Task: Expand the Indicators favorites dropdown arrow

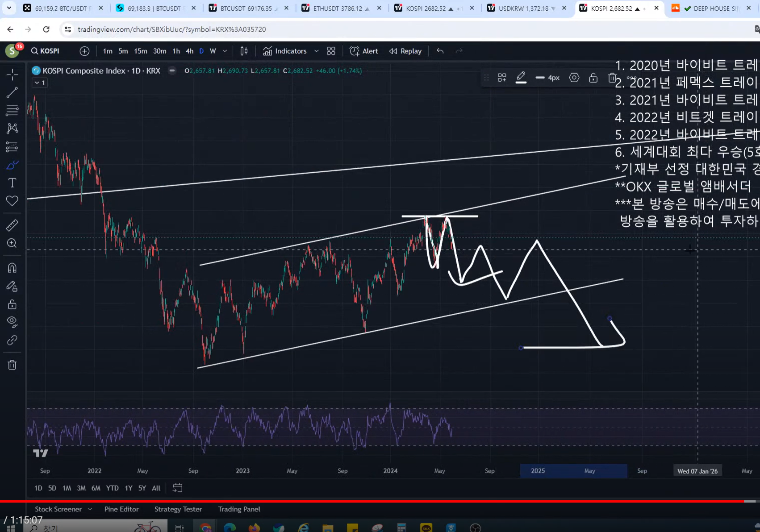Action: pos(316,51)
